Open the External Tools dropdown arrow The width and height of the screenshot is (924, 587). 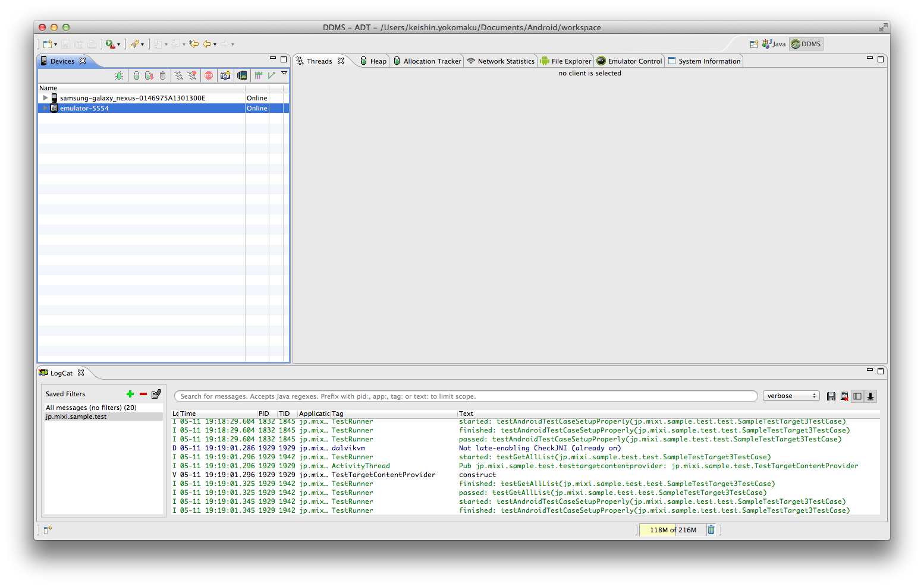click(x=118, y=45)
